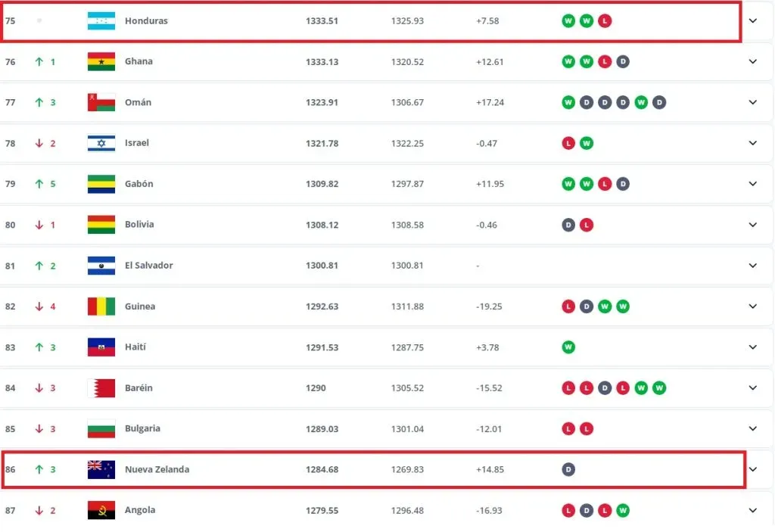
Task: Click the Bolivia flag icon
Action: (x=101, y=225)
